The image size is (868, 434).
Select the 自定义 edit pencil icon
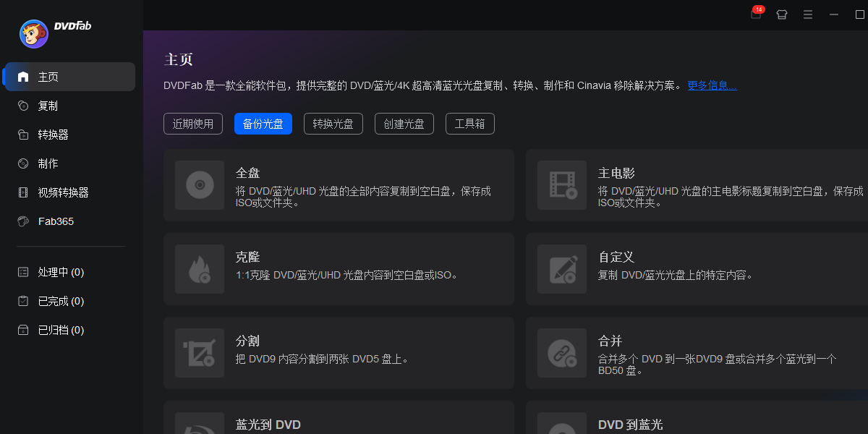pyautogui.click(x=562, y=269)
